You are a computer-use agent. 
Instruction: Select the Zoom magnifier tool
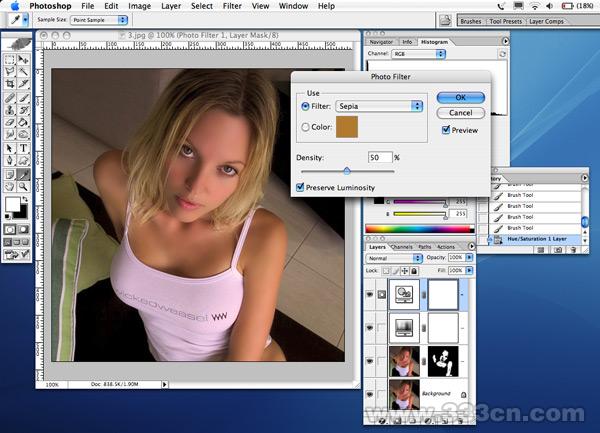[x=23, y=186]
